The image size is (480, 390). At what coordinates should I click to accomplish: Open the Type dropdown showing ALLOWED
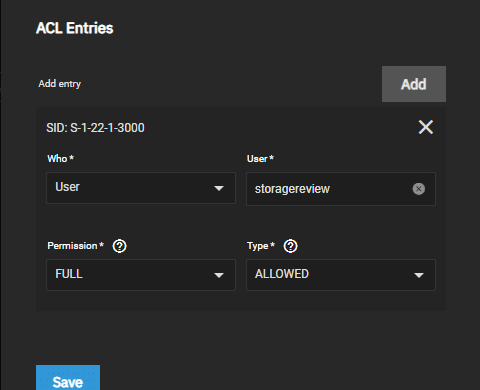(341, 275)
